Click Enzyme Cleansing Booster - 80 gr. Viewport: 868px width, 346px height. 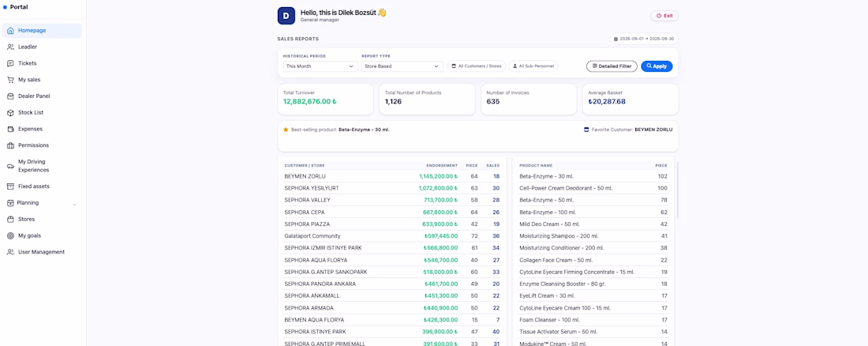tap(593, 284)
